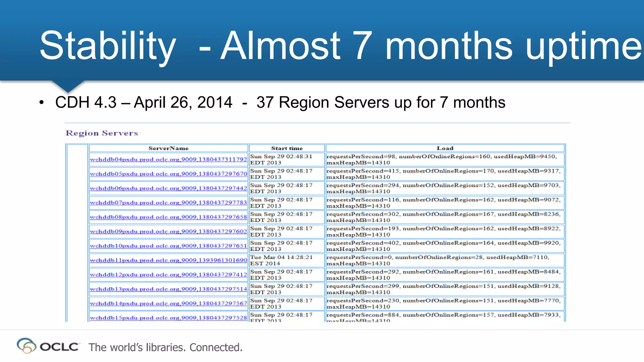Click load cell with requestsPerSecond=230

pos(445,304)
